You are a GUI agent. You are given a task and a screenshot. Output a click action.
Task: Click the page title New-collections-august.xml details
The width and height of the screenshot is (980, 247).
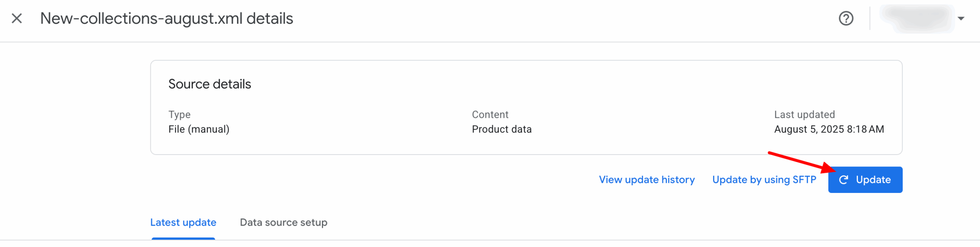point(167,18)
